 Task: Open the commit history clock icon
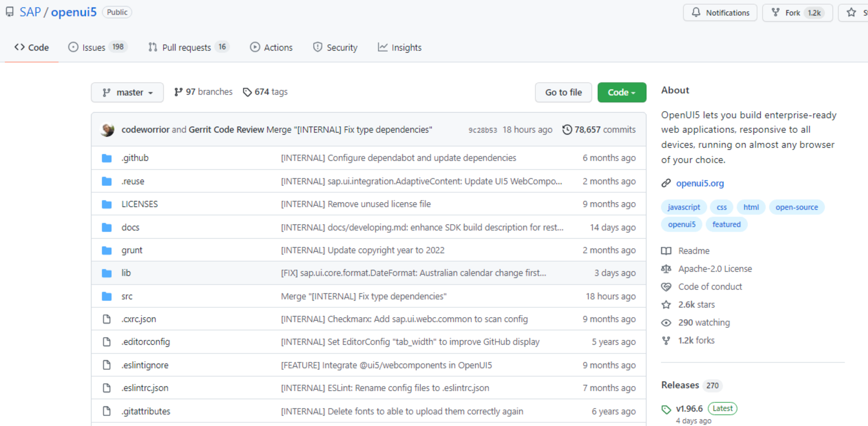pyautogui.click(x=567, y=130)
